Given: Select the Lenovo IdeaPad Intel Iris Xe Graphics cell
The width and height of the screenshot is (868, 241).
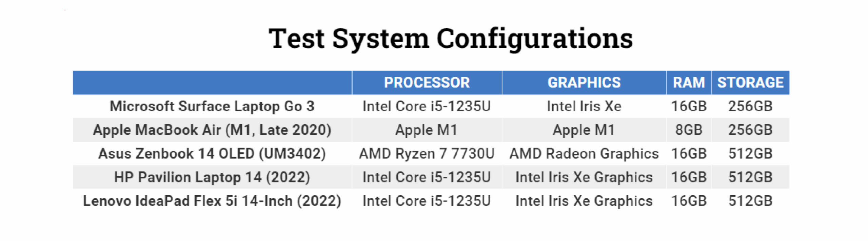Looking at the screenshot, I should click(x=584, y=201).
